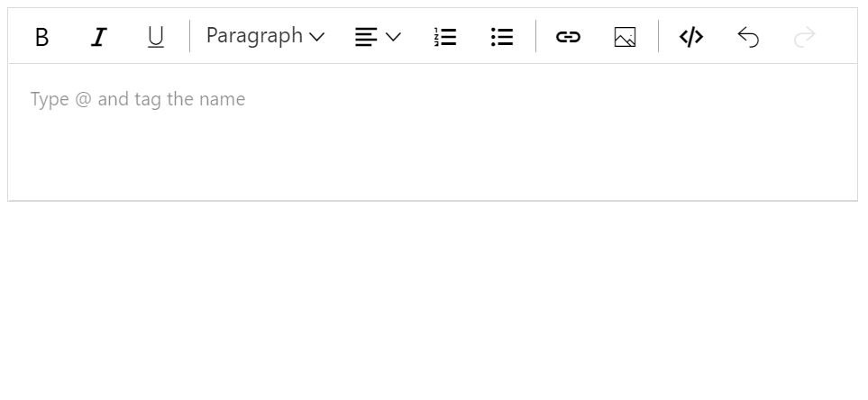The width and height of the screenshot is (868, 400).
Task: Toggle bold formatting
Action: (x=41, y=37)
